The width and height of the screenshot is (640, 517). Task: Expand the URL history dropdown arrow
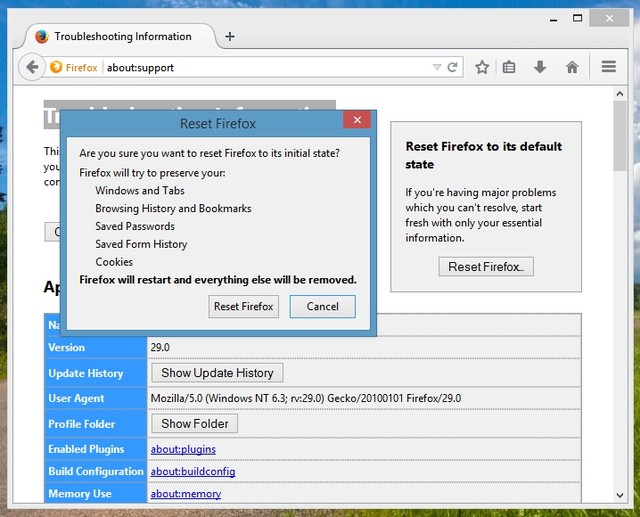436,67
